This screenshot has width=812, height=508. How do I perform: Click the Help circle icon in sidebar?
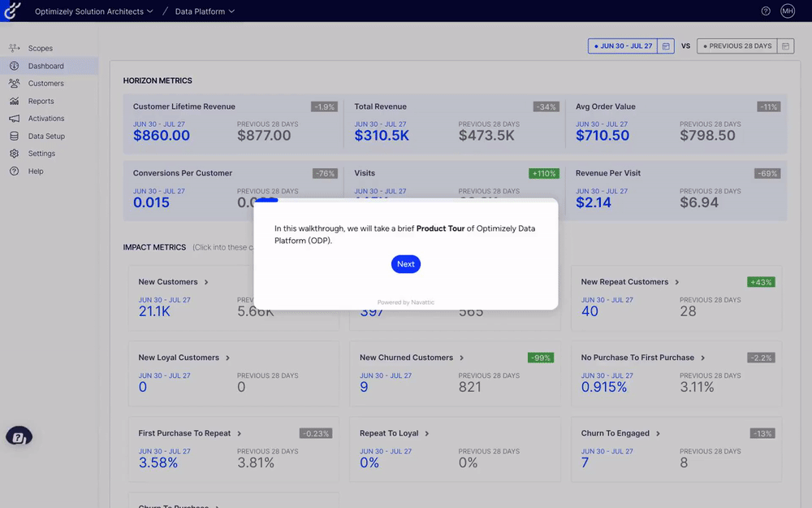coord(15,171)
